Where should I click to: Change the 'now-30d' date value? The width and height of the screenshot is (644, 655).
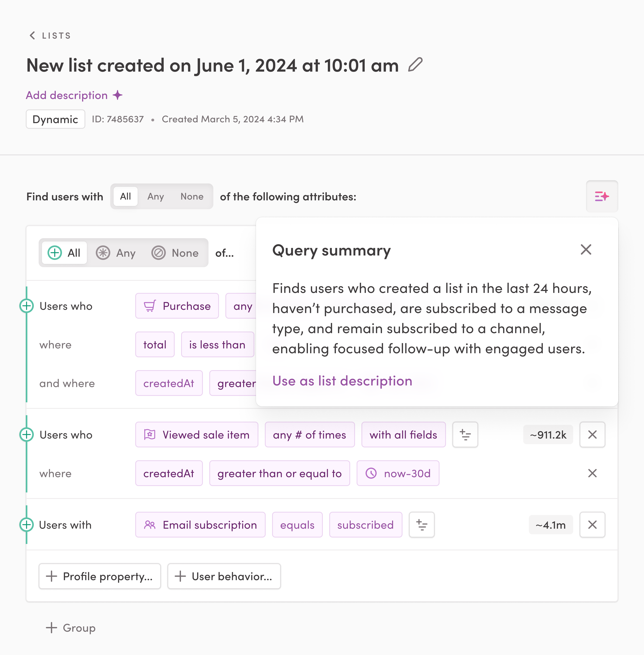click(398, 473)
